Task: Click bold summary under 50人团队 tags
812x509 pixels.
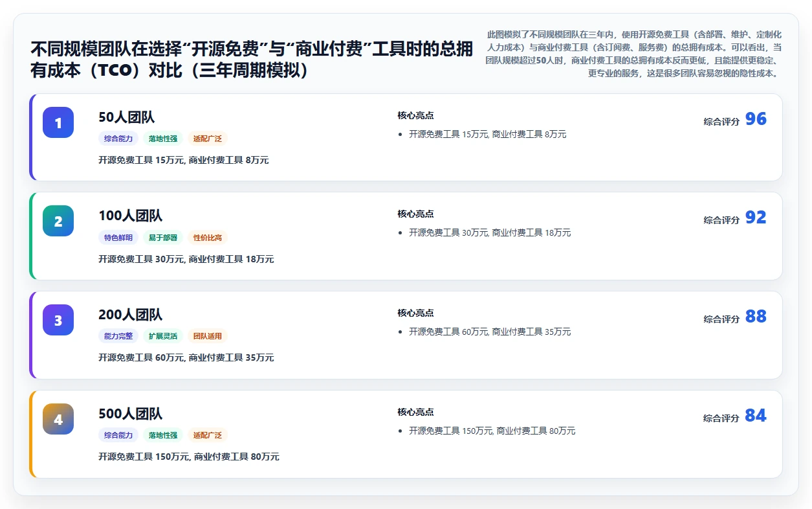Action: click(184, 160)
